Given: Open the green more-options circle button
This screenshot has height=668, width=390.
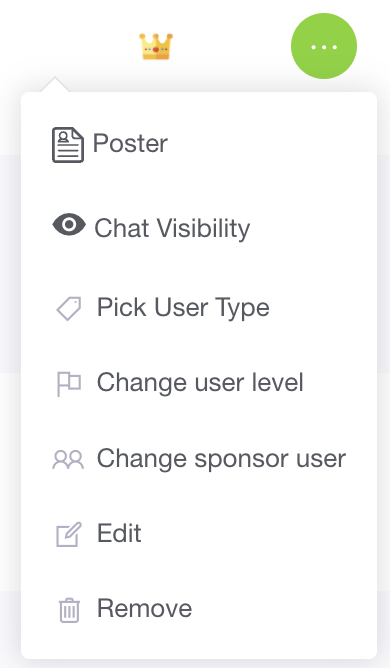Looking at the screenshot, I should tap(324, 46).
